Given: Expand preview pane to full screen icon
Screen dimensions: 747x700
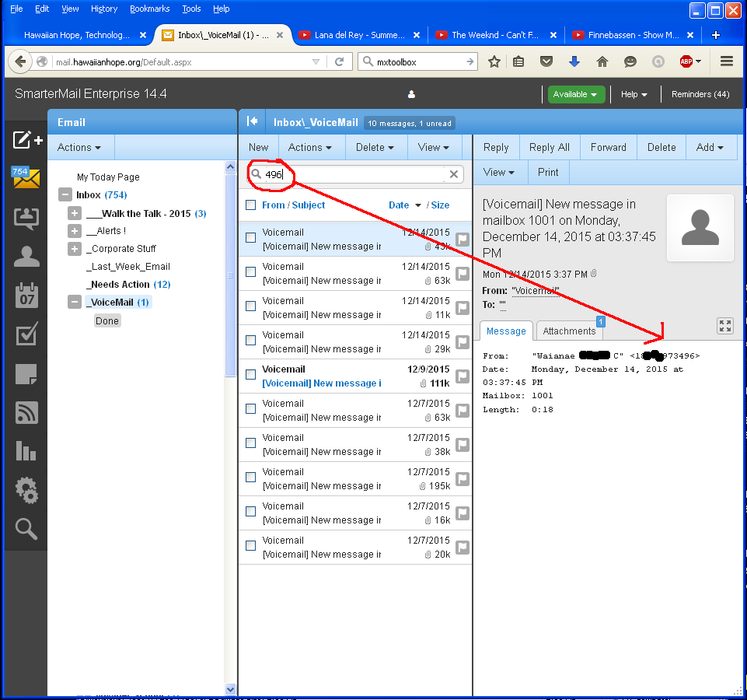Looking at the screenshot, I should 725,326.
